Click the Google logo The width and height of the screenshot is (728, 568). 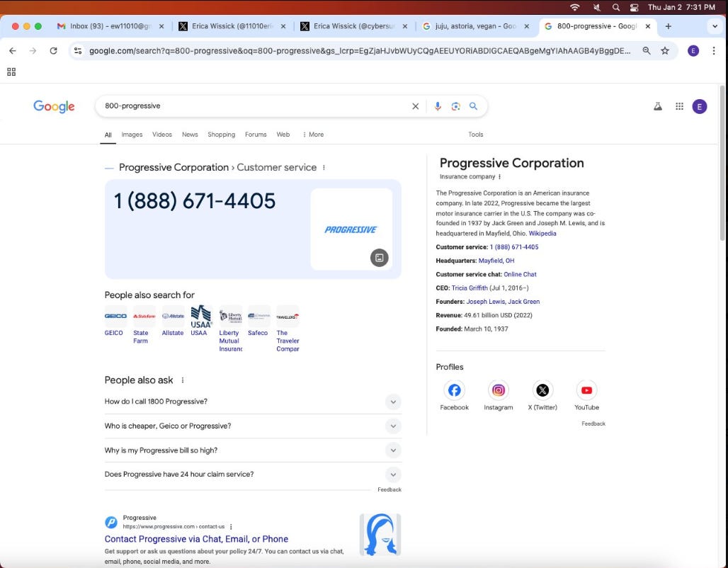54,106
